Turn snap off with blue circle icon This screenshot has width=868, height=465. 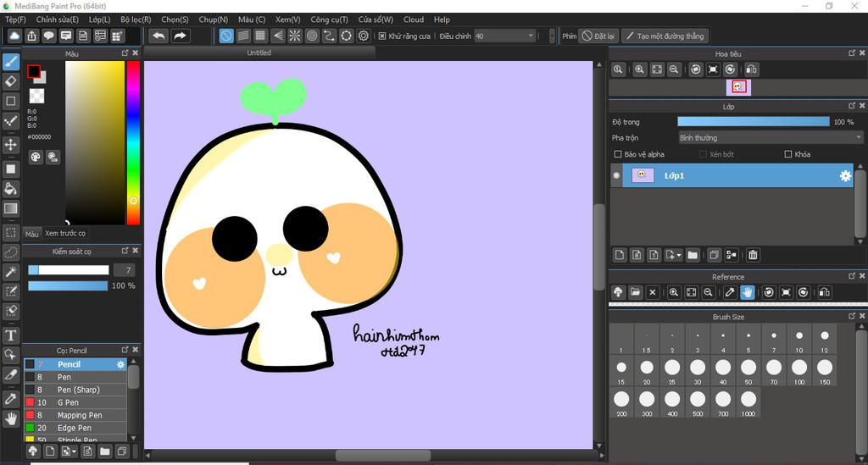click(226, 36)
